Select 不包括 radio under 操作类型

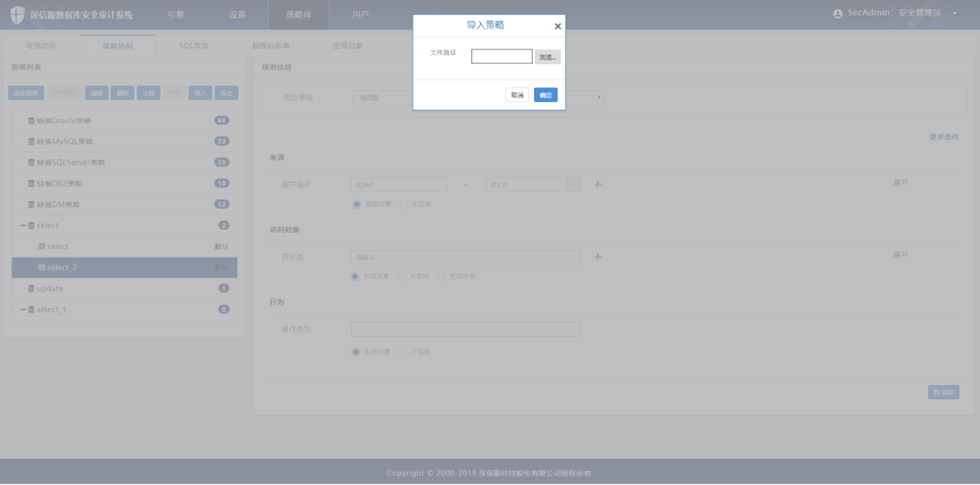(403, 351)
